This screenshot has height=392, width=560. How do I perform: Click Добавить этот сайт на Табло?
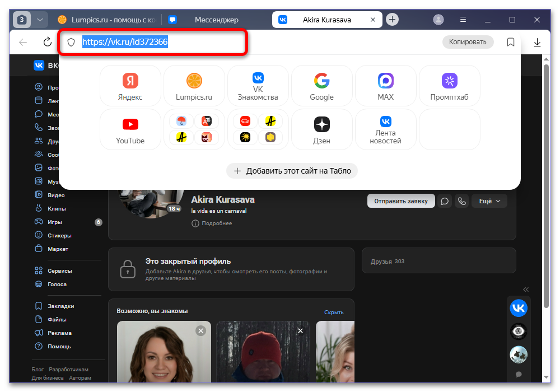(292, 171)
